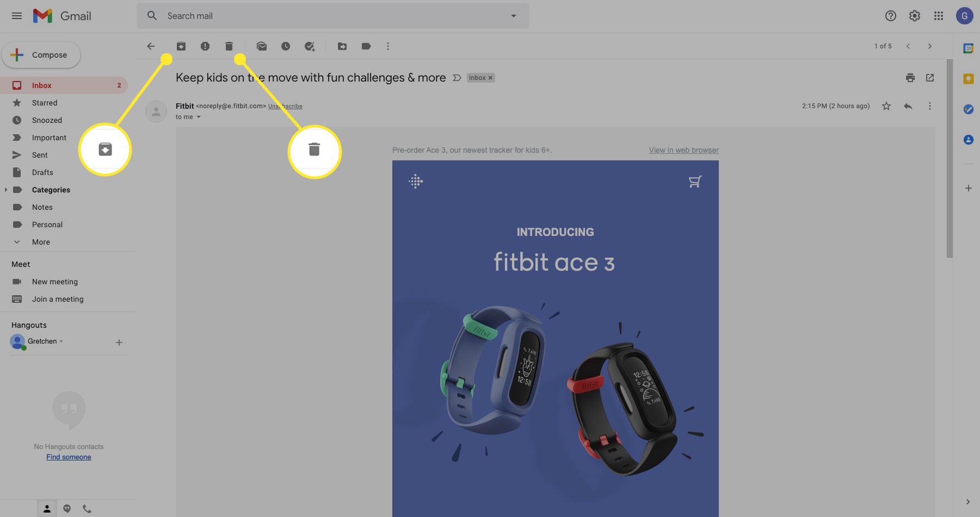Open Contacts side panel
Viewport: 980px width, 517px height.
tap(969, 140)
